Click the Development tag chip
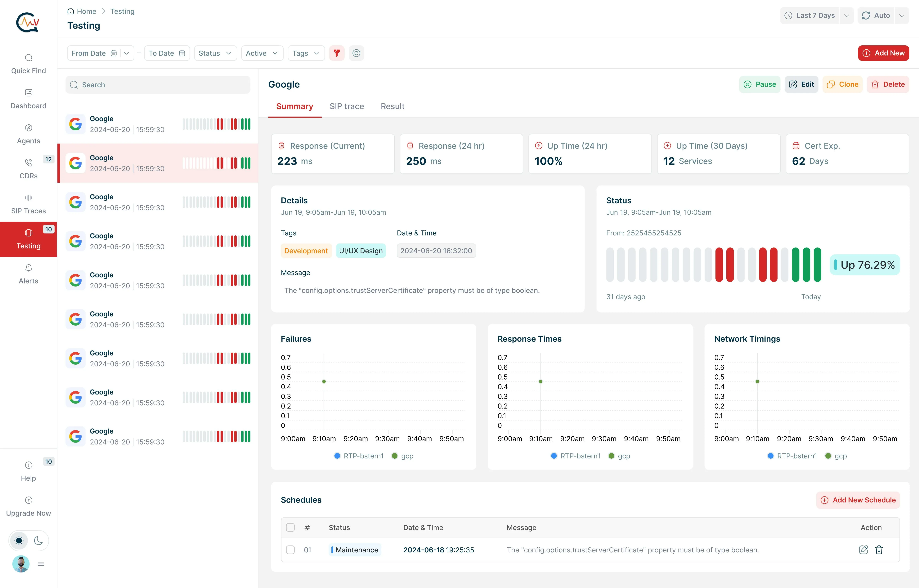 306,251
